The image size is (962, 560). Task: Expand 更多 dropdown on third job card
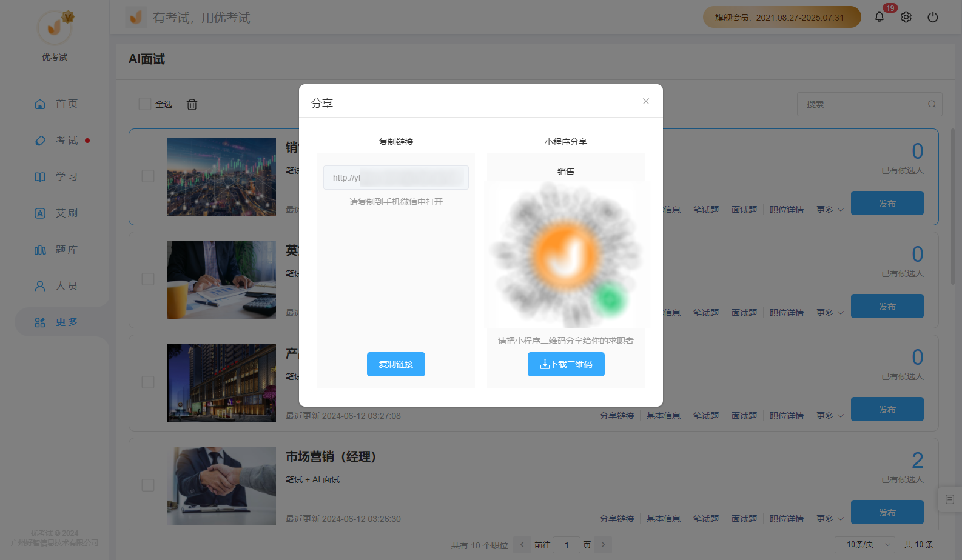(830, 416)
